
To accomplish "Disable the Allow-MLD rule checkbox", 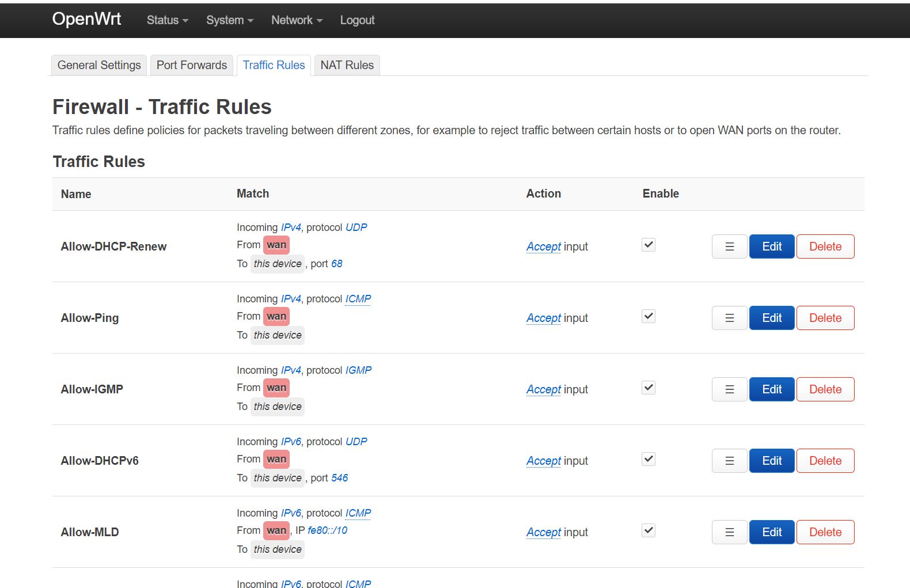I will 649,530.
